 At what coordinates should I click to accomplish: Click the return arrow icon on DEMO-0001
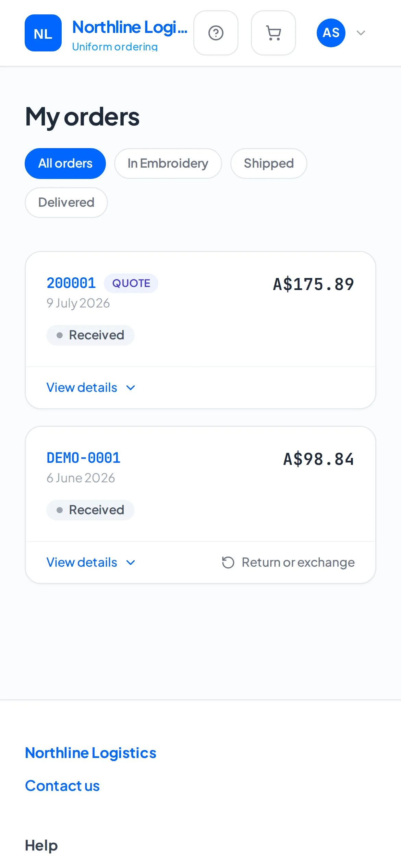click(228, 563)
